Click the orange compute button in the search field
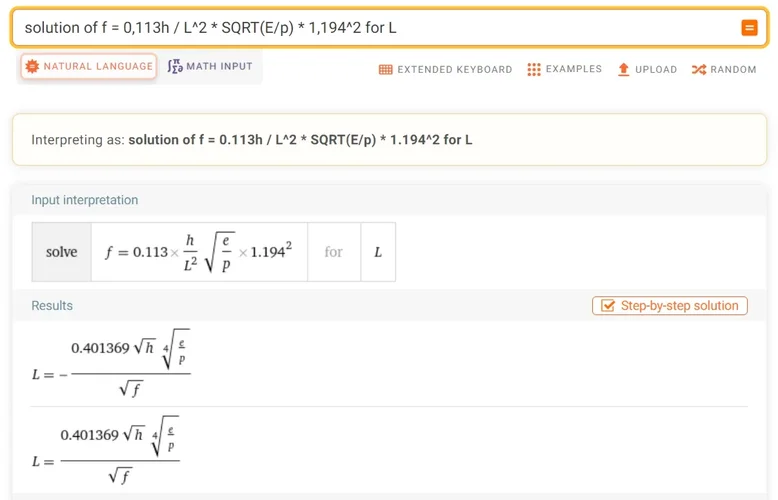Viewport: 778px width, 500px height. point(749,28)
